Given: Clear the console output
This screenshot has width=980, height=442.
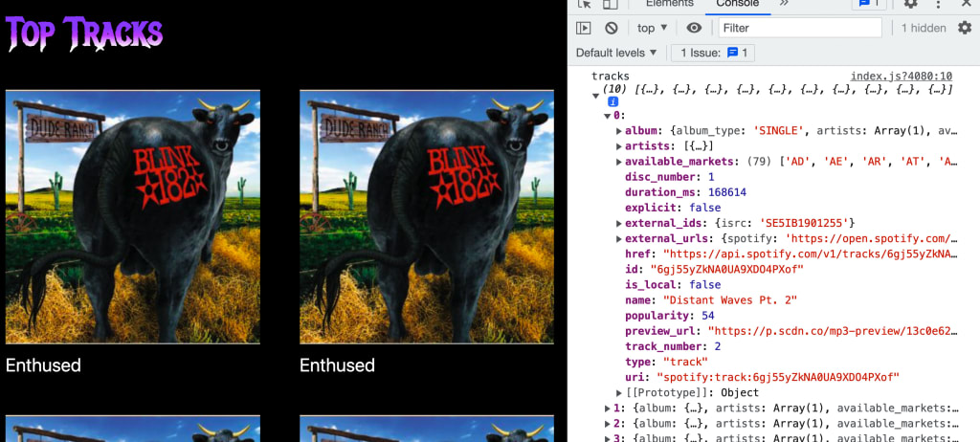Looking at the screenshot, I should point(612,28).
